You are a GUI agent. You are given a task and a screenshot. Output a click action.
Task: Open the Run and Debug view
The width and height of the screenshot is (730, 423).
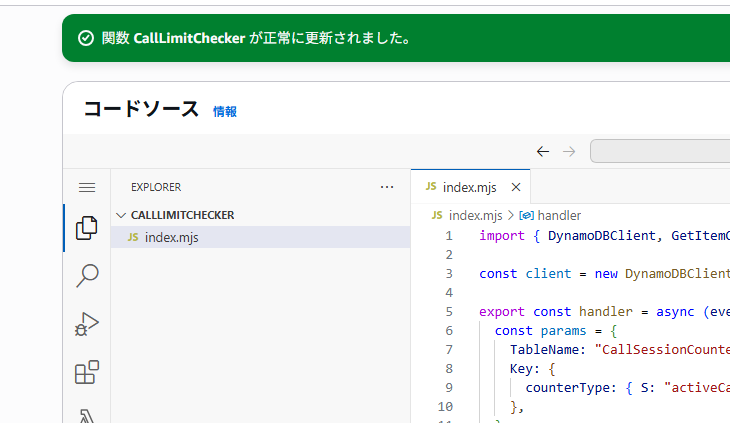click(87, 324)
